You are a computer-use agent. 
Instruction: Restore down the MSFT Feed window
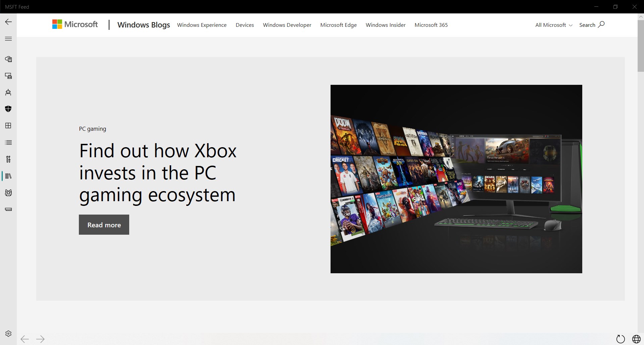coord(615,7)
